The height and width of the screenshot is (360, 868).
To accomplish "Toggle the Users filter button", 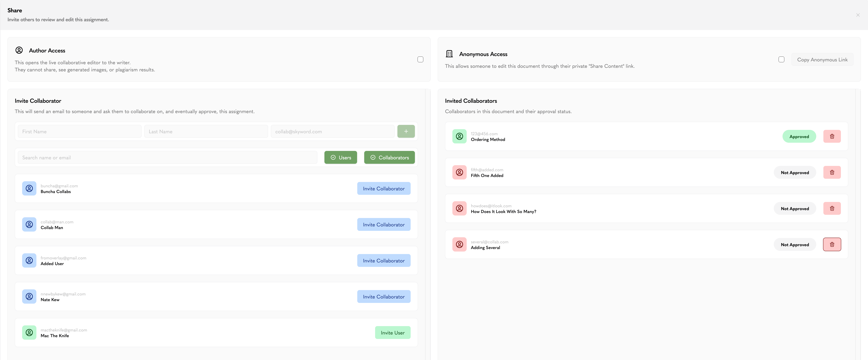I will pos(340,158).
